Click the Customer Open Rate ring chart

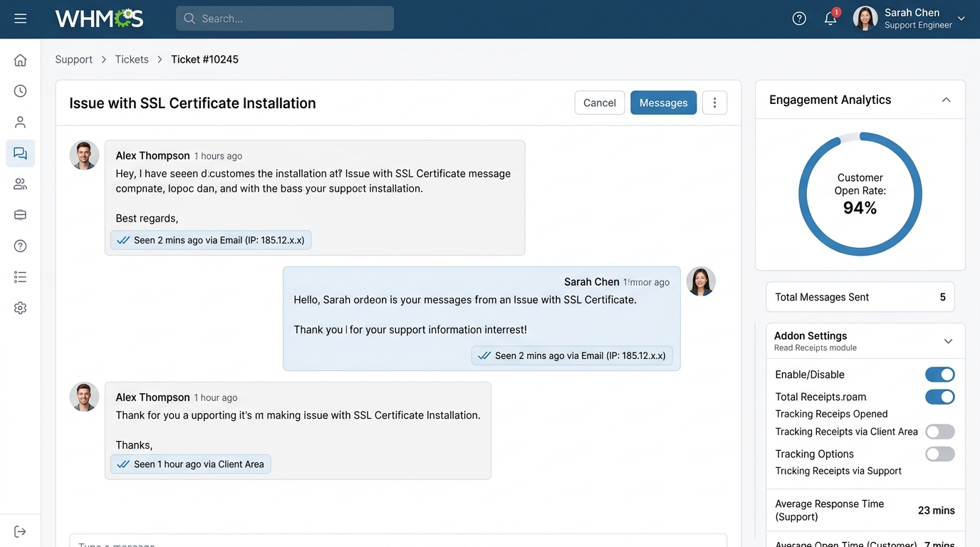(x=860, y=194)
